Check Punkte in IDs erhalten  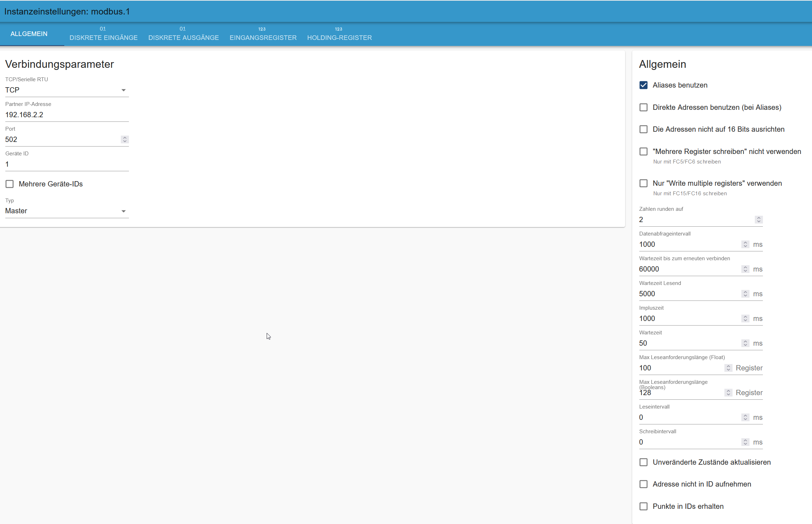point(643,506)
